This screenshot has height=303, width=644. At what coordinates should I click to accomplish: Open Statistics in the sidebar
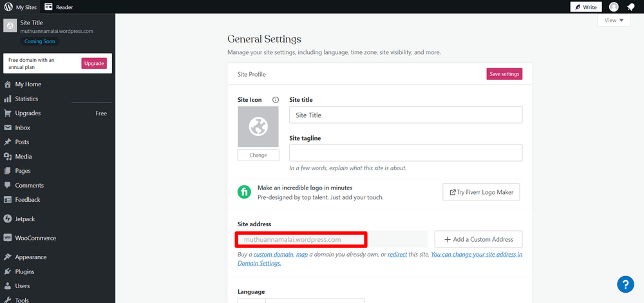[26, 99]
